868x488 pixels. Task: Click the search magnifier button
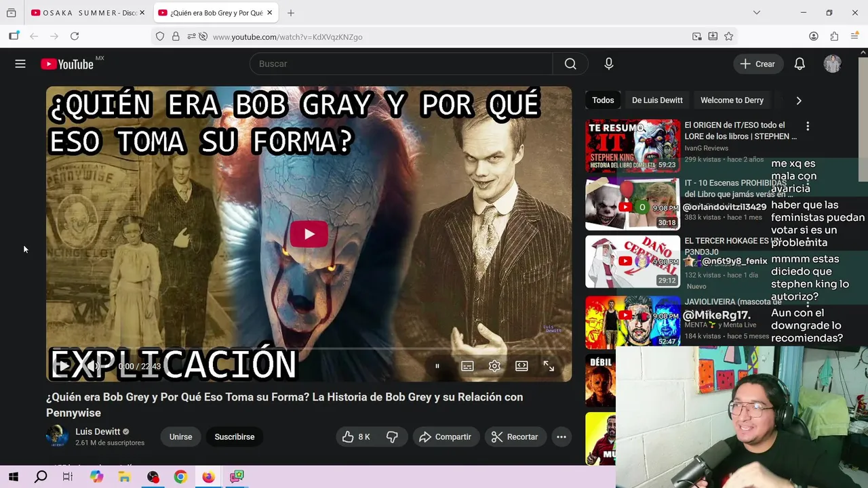(570, 64)
